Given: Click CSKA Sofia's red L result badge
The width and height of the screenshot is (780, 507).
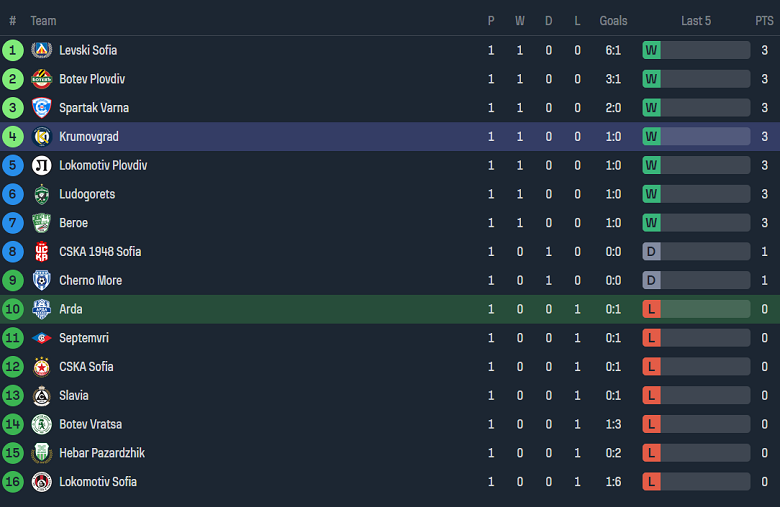Looking at the screenshot, I should pos(651,367).
